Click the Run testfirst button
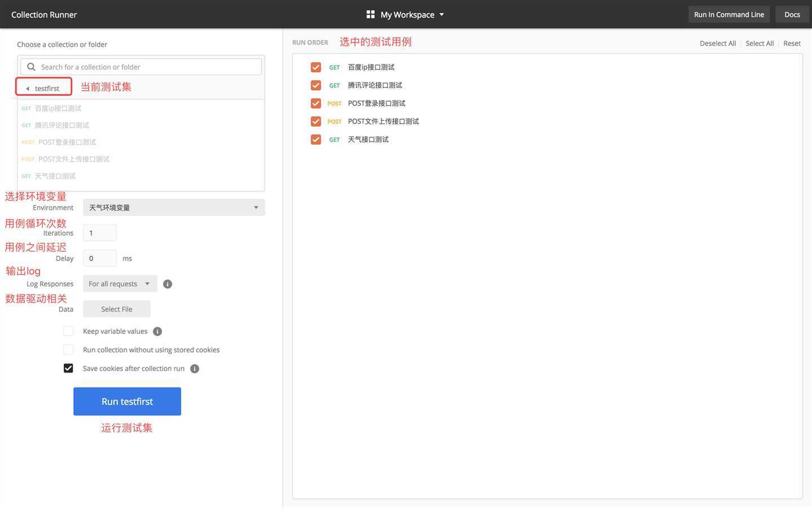Image resolution: width=812 pixels, height=508 pixels. pyautogui.click(x=127, y=401)
